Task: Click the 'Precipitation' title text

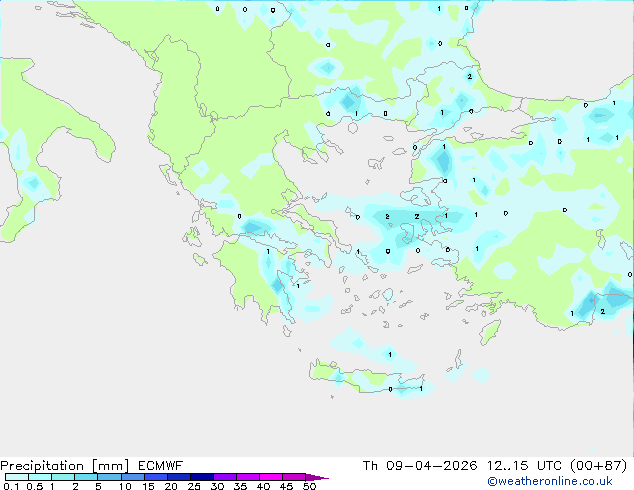Action: tap(42, 466)
